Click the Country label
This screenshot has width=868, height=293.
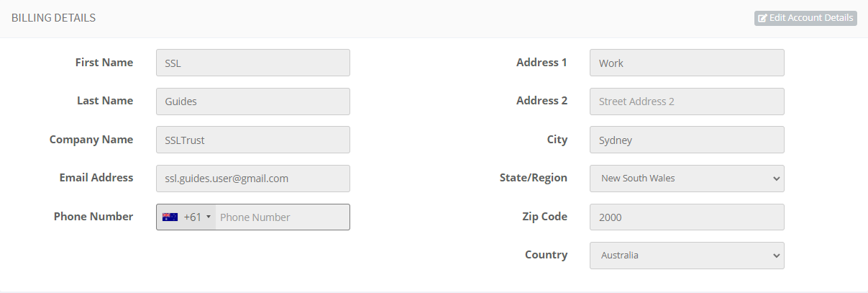coord(546,255)
